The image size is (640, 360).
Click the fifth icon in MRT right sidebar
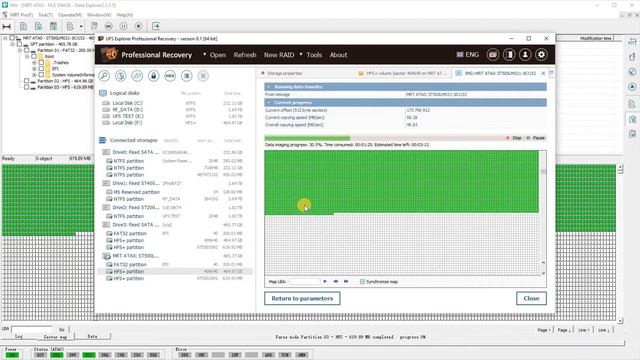pyautogui.click(x=632, y=104)
